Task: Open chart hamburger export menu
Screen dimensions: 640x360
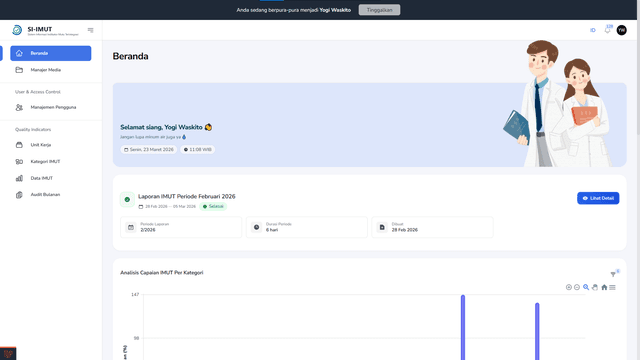Action: click(612, 287)
